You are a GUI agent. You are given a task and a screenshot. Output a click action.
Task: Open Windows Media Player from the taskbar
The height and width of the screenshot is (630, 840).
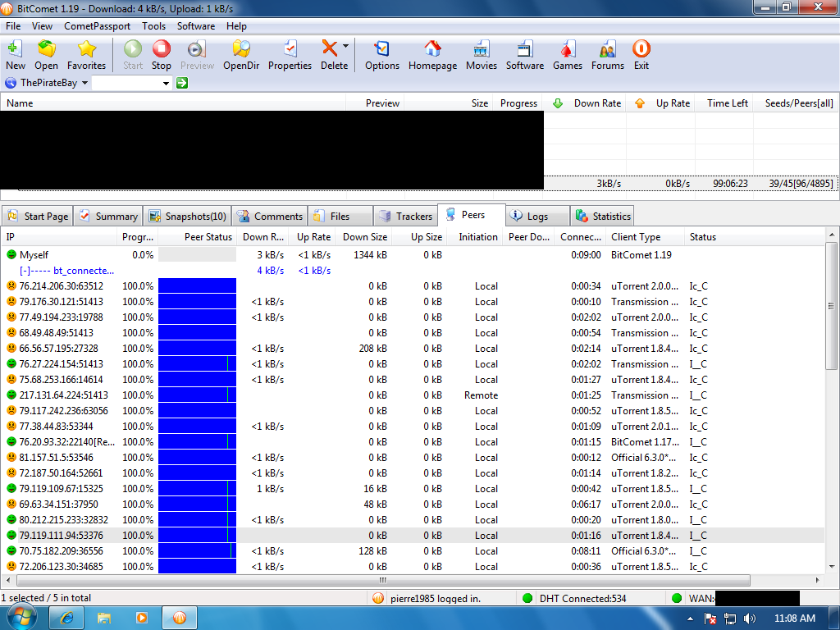tap(142, 619)
